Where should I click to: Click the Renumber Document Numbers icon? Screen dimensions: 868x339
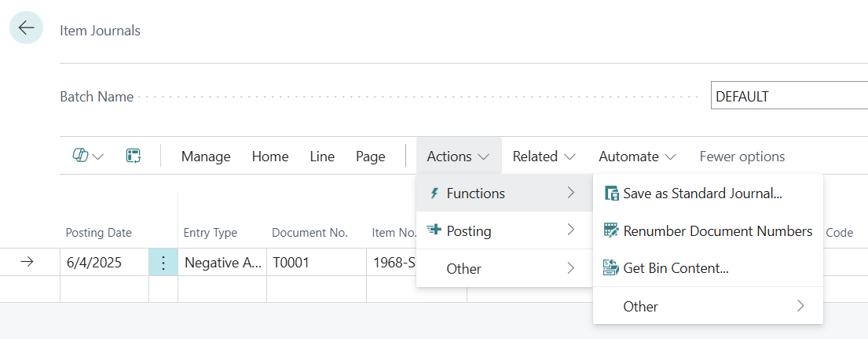(611, 231)
